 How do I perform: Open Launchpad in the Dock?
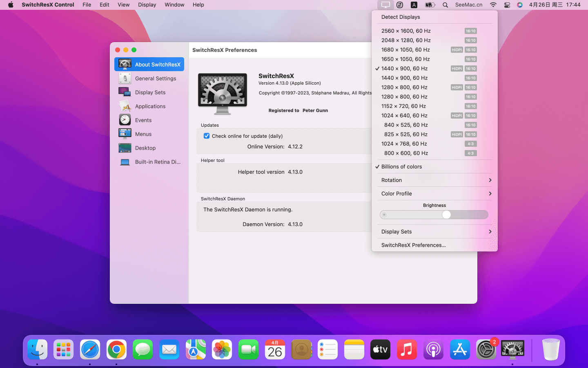point(64,350)
